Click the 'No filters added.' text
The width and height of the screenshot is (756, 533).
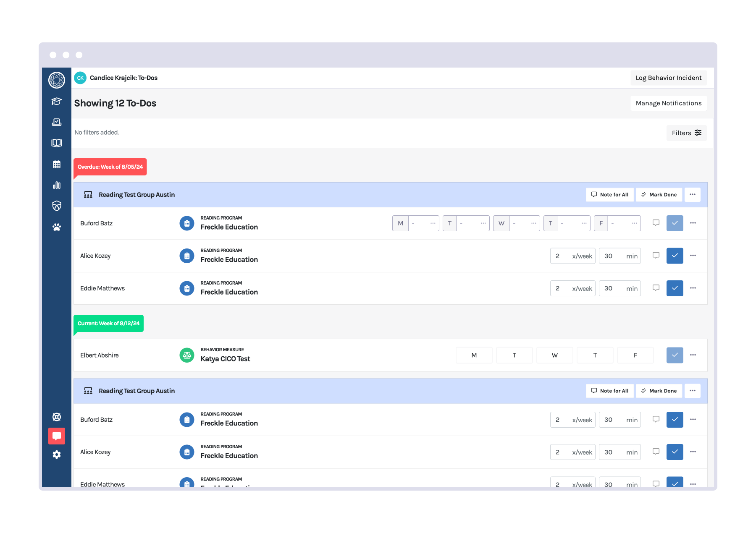(97, 133)
